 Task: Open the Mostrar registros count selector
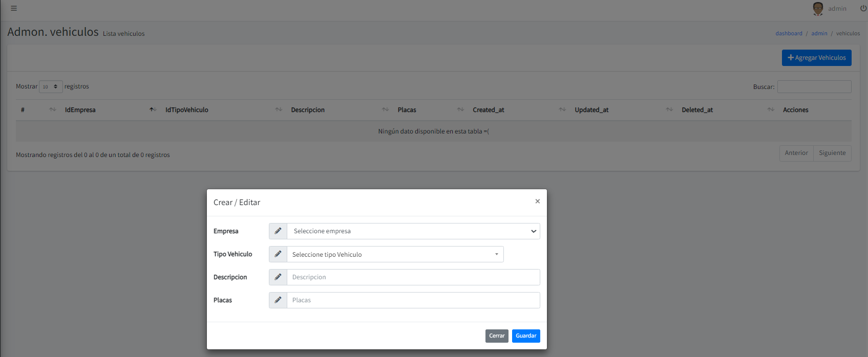click(x=51, y=86)
